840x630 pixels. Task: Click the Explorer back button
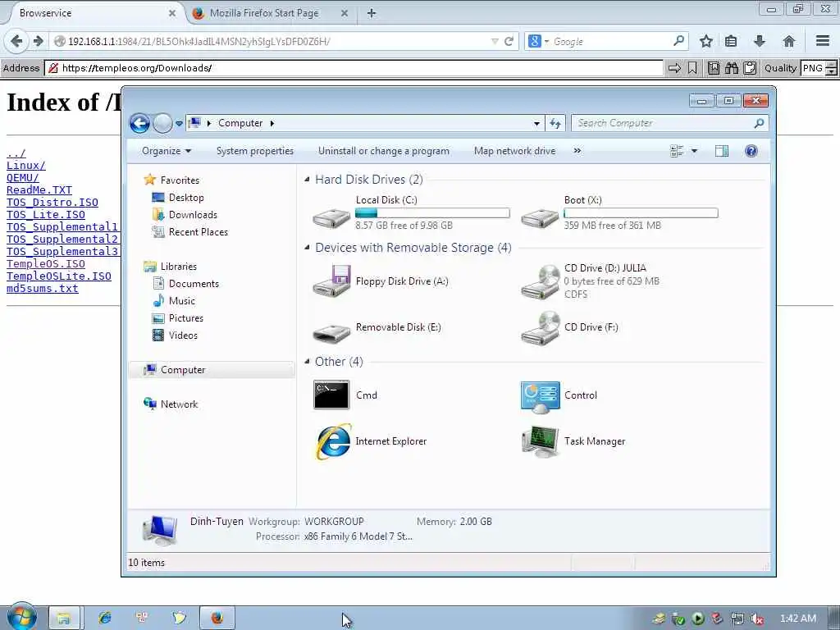click(139, 123)
